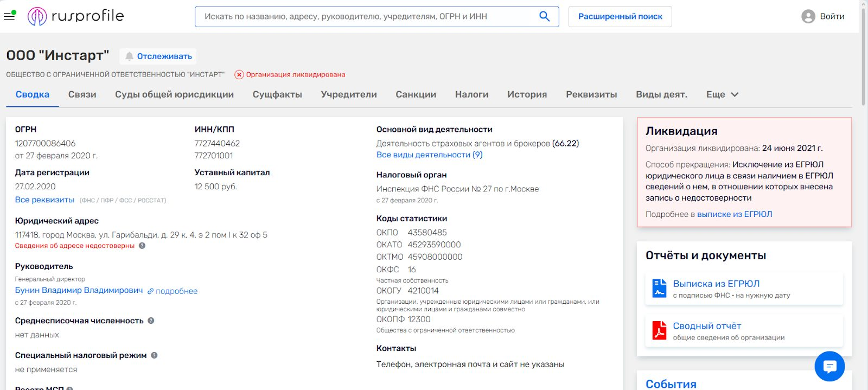Open the chat support bubble
The image size is (868, 390).
click(829, 366)
